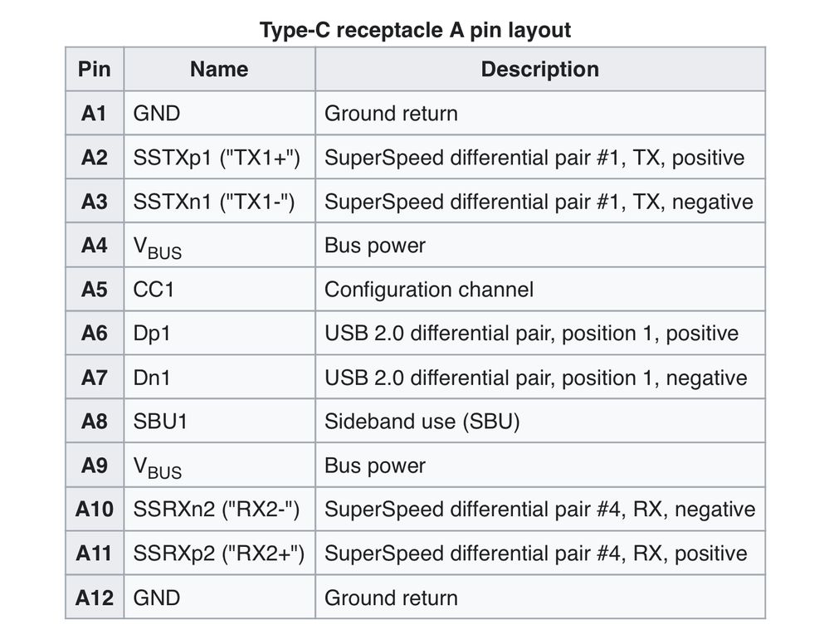Select the A6 row description text
Image resolution: width=829 pixels, height=644 pixels.
[x=531, y=334]
